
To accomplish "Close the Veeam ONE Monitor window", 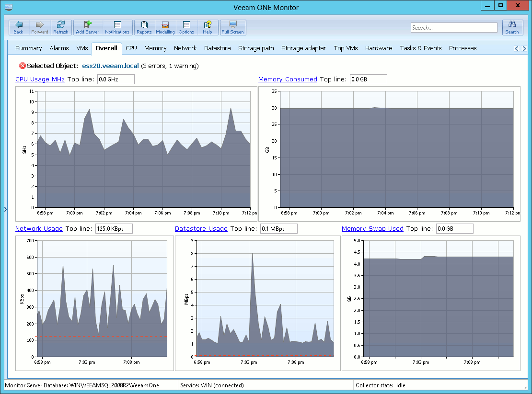I will click(x=518, y=5).
